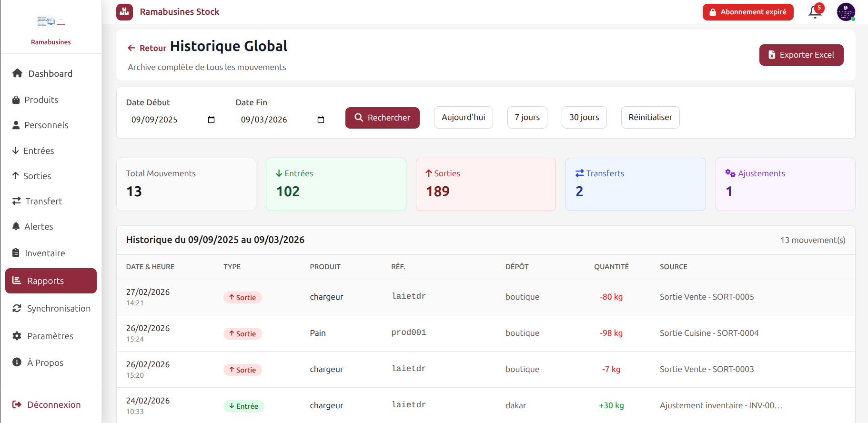Click the Dashboard home icon in sidebar

point(18,73)
